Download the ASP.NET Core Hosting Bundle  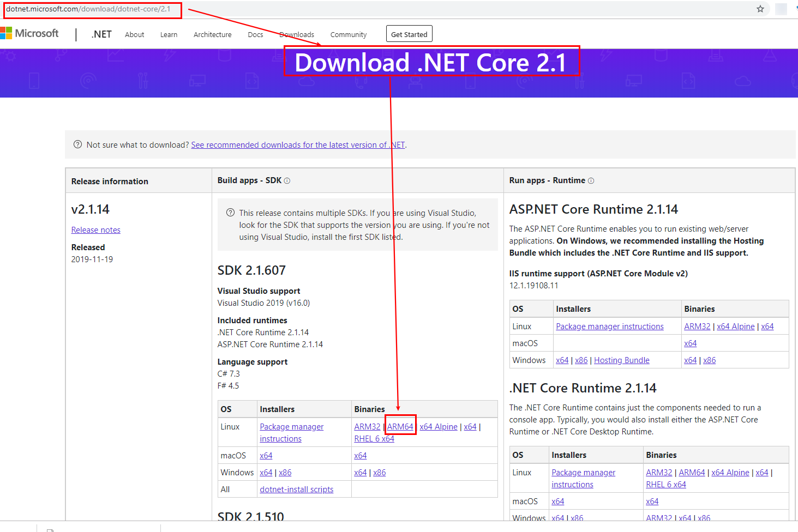tap(622, 360)
